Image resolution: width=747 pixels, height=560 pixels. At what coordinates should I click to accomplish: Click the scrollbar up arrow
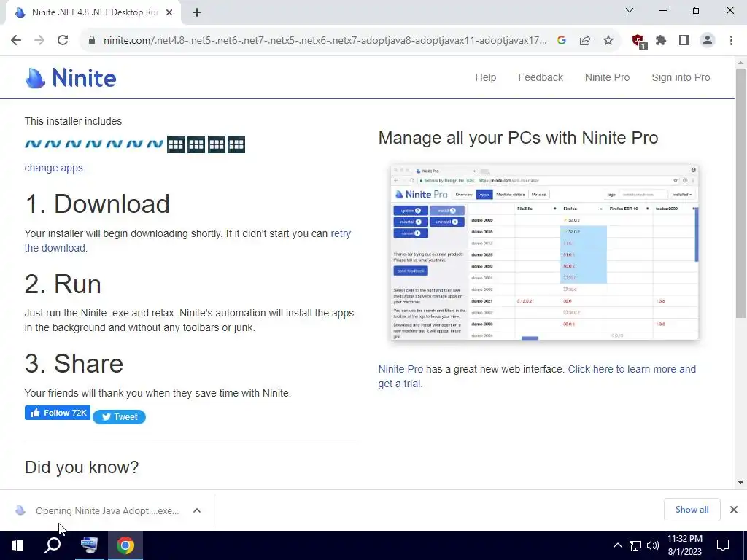(740, 63)
